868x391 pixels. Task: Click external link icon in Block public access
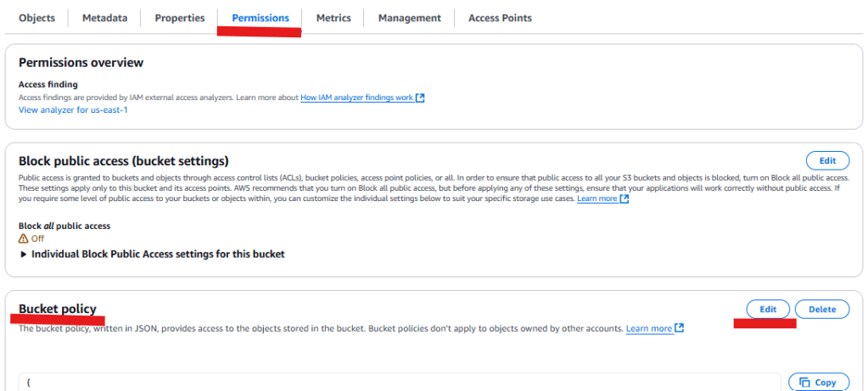(624, 198)
